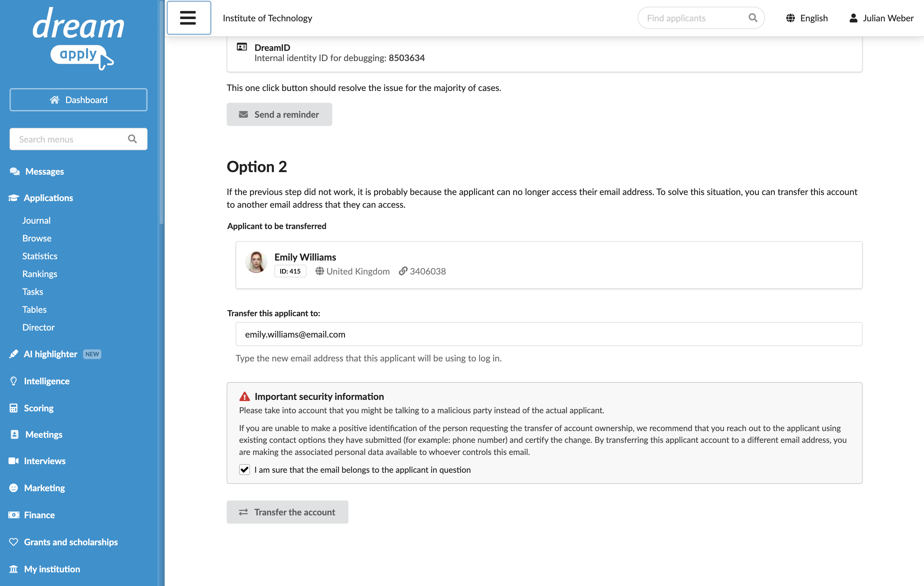Image resolution: width=924 pixels, height=586 pixels.
Task: Click the 3406038 tracker number
Action: tap(427, 271)
